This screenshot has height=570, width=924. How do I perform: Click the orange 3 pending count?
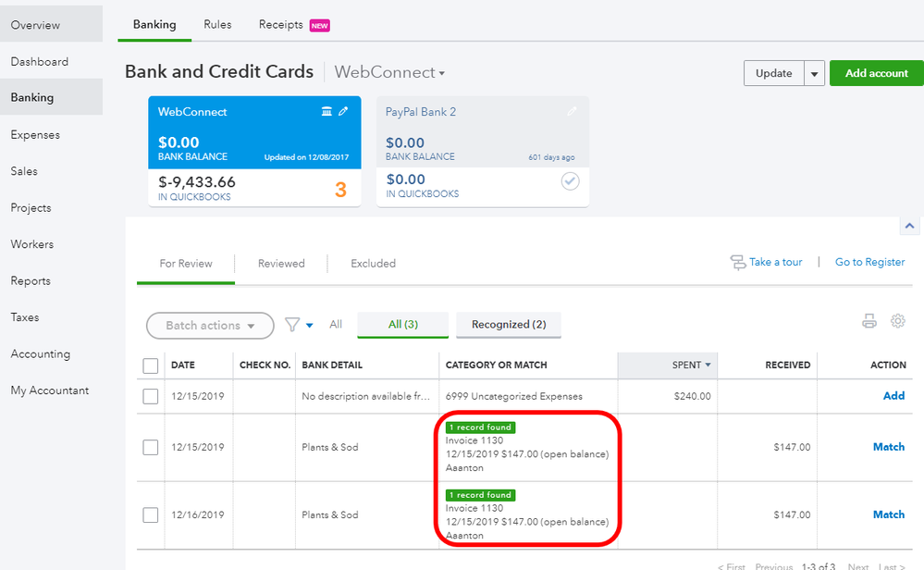point(340,190)
